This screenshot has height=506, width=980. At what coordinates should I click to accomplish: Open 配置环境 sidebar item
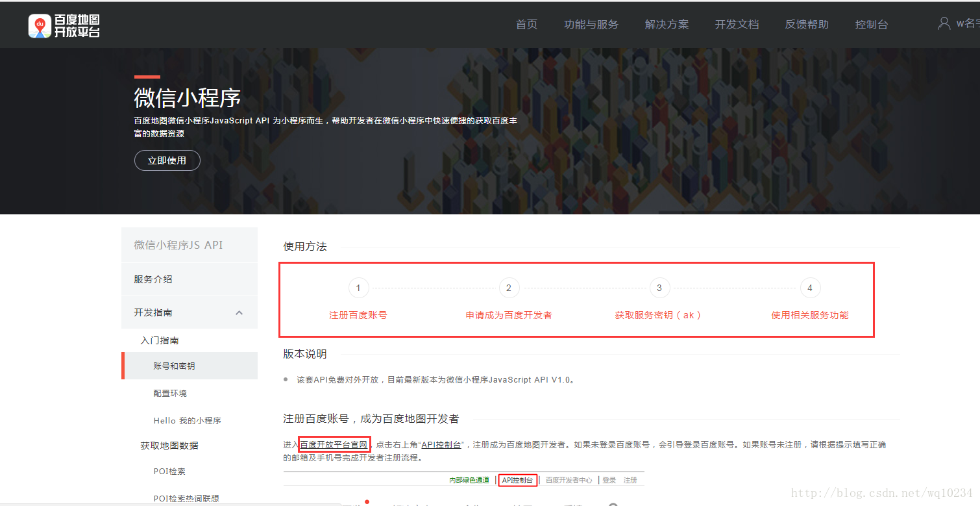click(x=170, y=394)
